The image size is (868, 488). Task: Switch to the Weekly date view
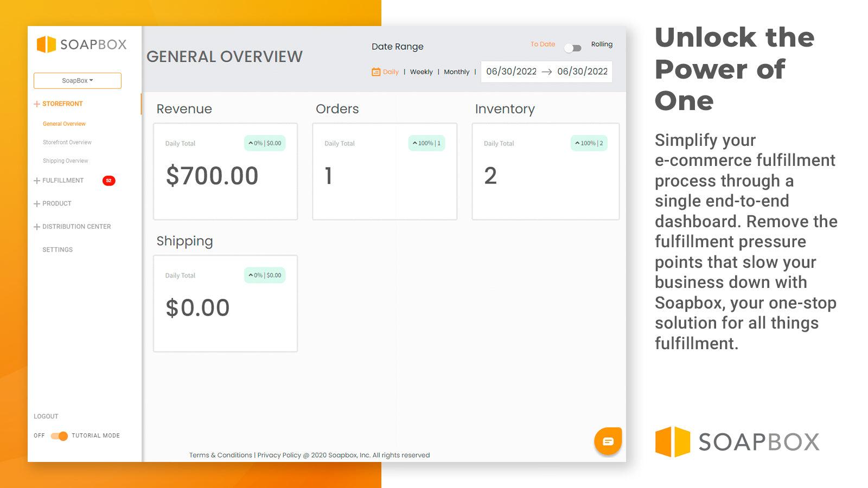pyautogui.click(x=421, y=72)
